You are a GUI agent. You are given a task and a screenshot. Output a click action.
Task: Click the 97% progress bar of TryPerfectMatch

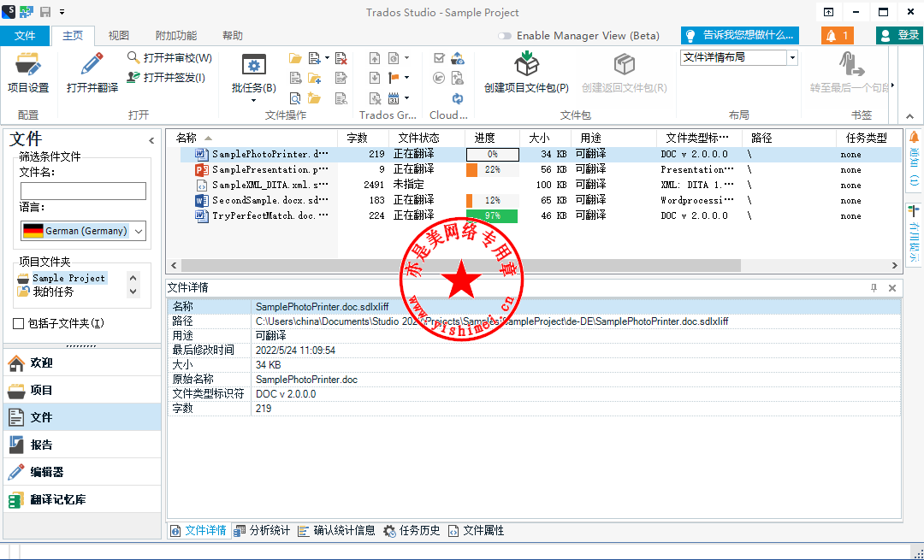(492, 215)
